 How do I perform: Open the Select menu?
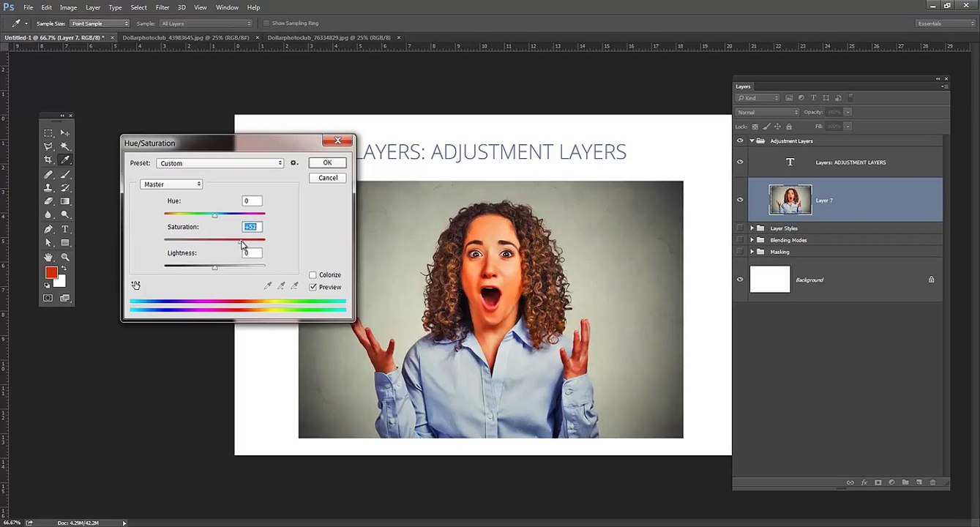tap(138, 7)
